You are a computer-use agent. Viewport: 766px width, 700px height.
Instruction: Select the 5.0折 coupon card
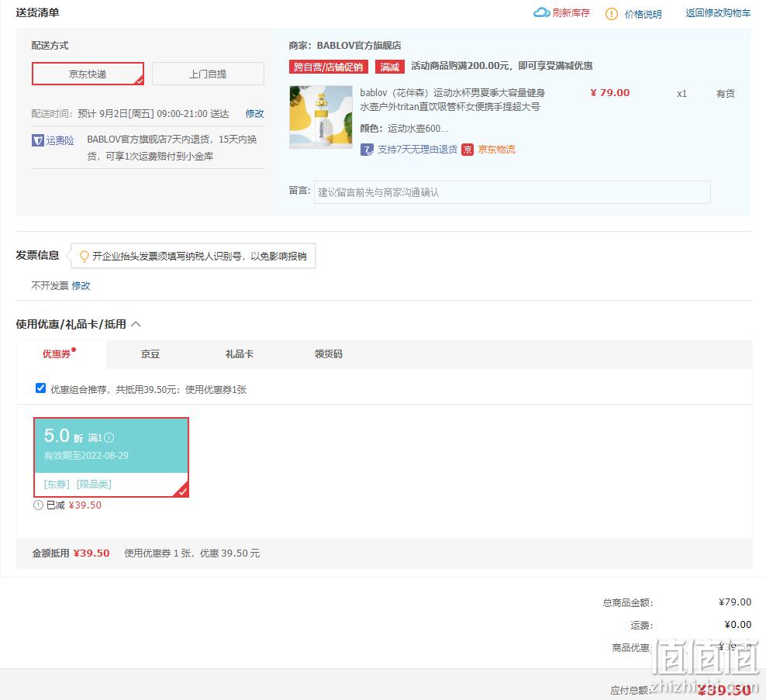[112, 457]
